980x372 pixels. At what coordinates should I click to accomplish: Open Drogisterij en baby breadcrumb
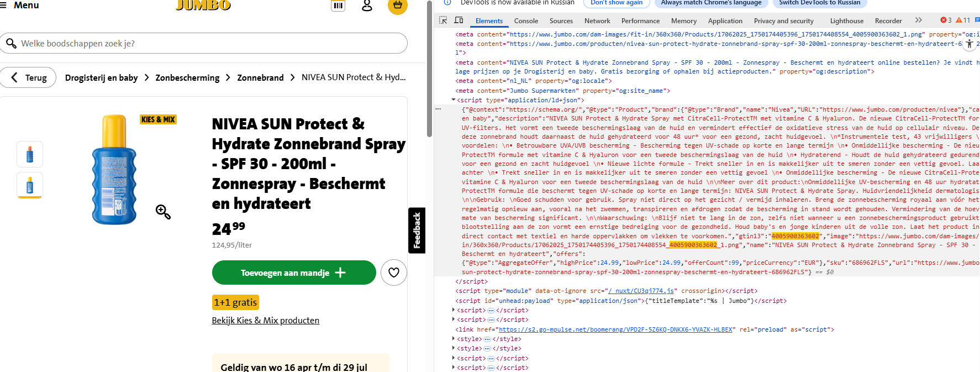[101, 77]
